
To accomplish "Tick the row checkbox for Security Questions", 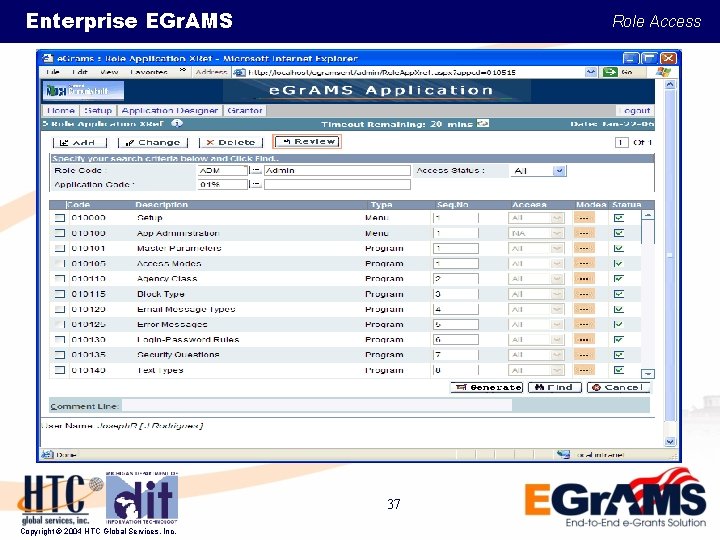I will [x=60, y=355].
